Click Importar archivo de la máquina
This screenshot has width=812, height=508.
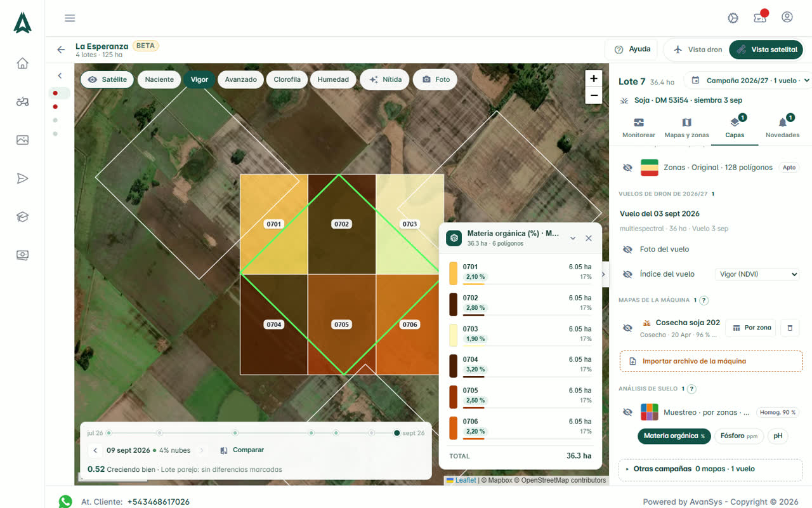(710, 361)
